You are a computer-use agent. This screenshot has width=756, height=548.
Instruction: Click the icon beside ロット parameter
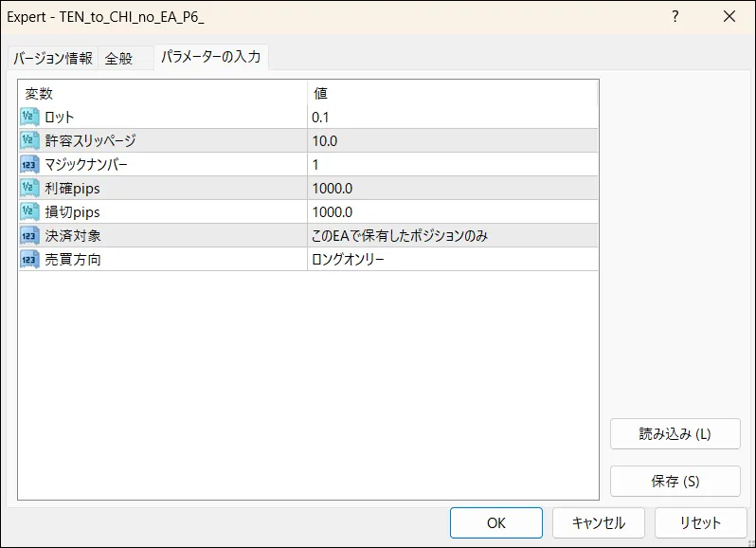[28, 118]
